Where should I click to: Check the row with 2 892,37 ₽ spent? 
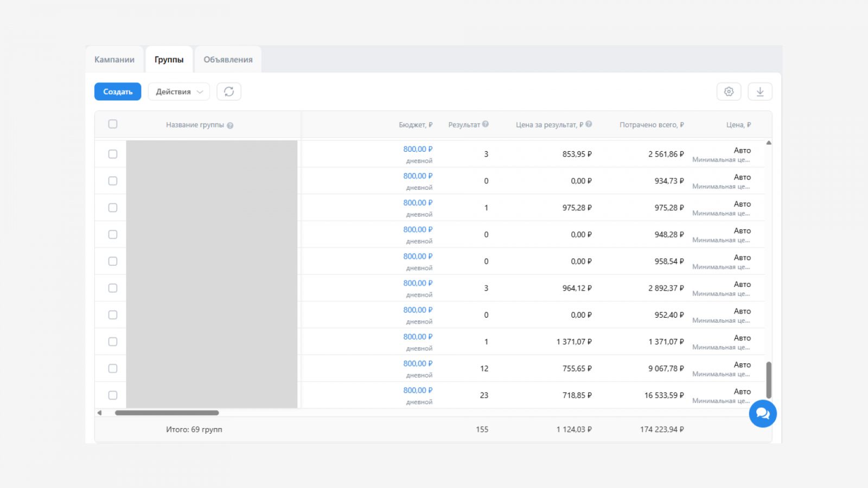tap(113, 288)
